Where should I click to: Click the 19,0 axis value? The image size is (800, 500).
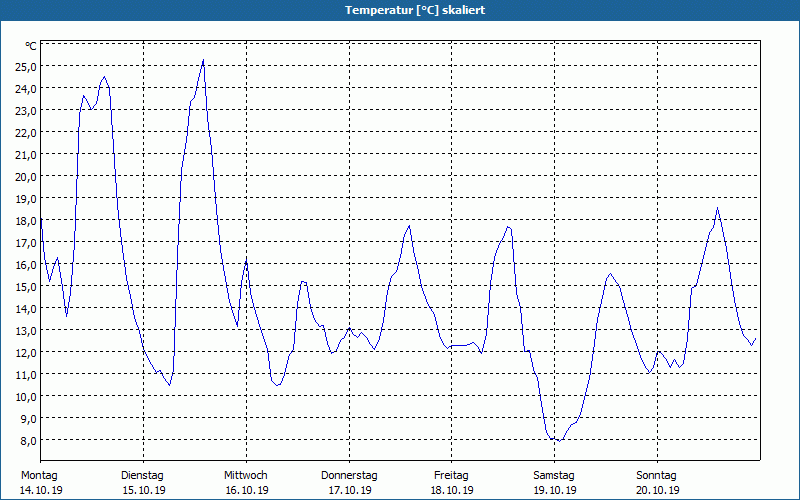27,198
